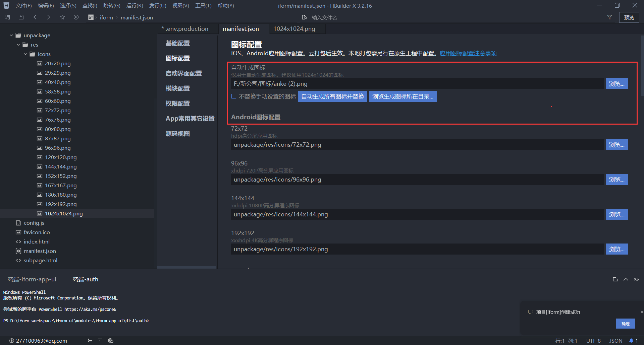Click 自动生成所有图标并替换 button
644x345 pixels.
click(332, 96)
